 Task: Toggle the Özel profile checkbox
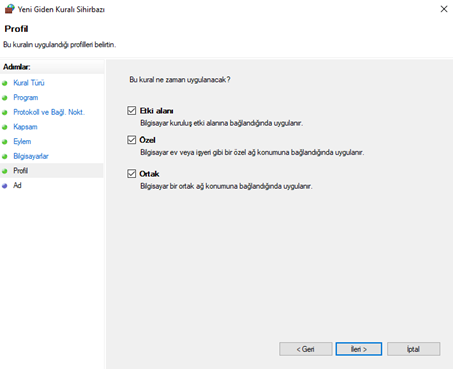pos(132,140)
